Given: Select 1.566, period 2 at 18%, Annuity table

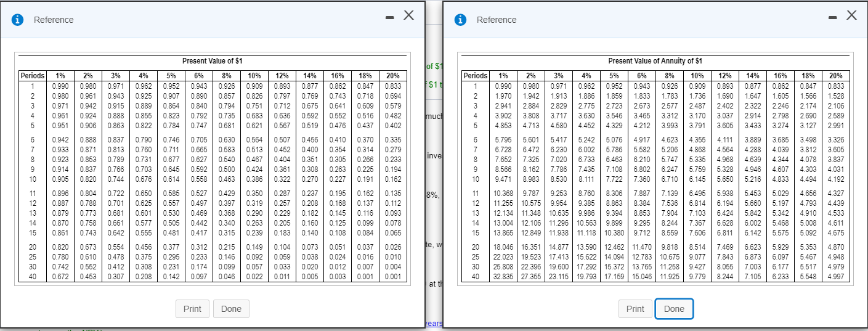Looking at the screenshot, I should [x=807, y=97].
